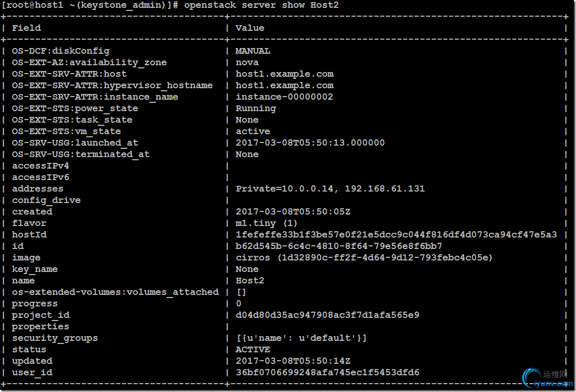Click the 'Field' column header
Image resolution: width=576 pixels, height=392 pixels.
tap(26, 28)
